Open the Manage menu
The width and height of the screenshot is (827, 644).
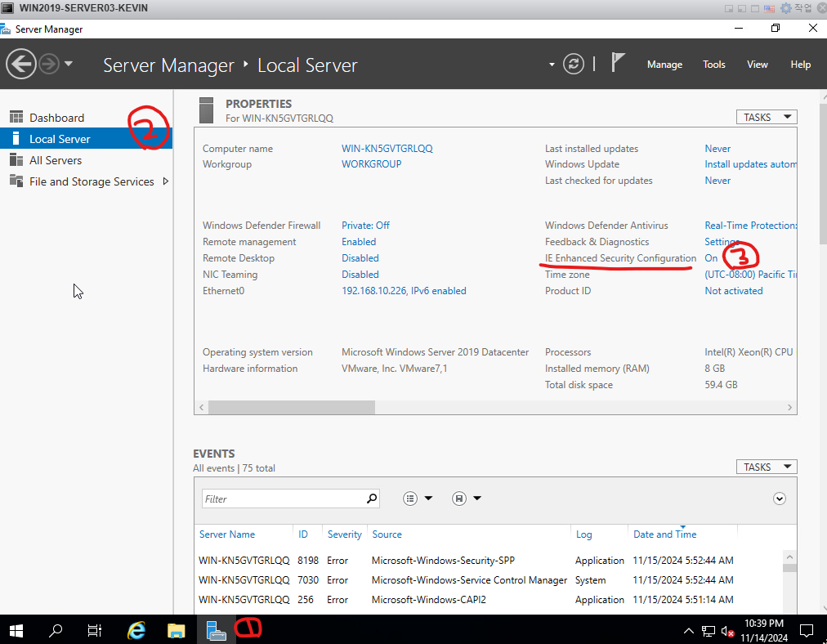point(664,65)
